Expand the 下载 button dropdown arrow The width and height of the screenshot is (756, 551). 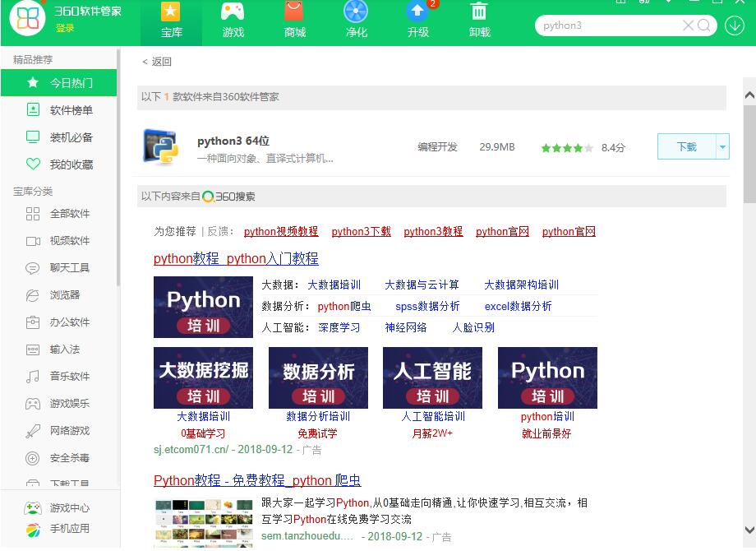click(722, 146)
